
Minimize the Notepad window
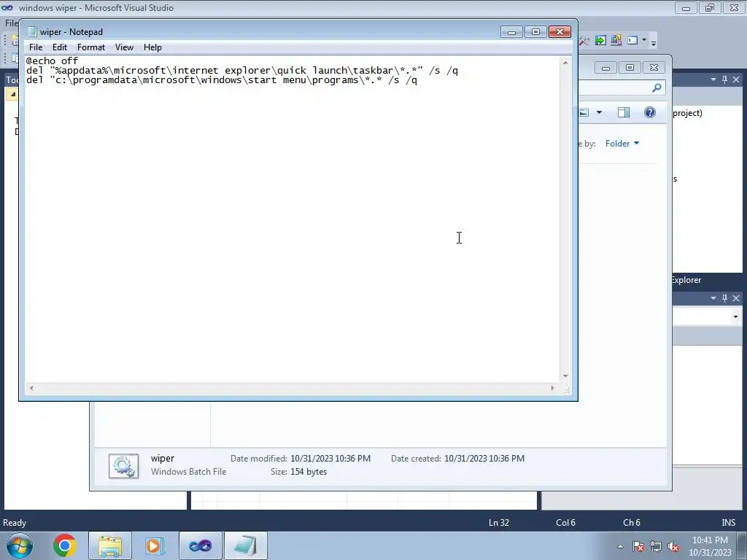coord(511,32)
